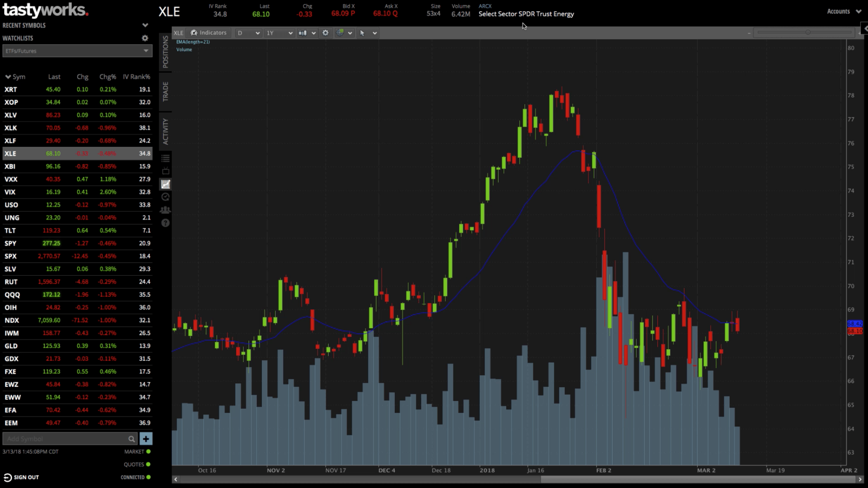Expand Recent Symbols section
868x488 pixels.
click(x=145, y=25)
